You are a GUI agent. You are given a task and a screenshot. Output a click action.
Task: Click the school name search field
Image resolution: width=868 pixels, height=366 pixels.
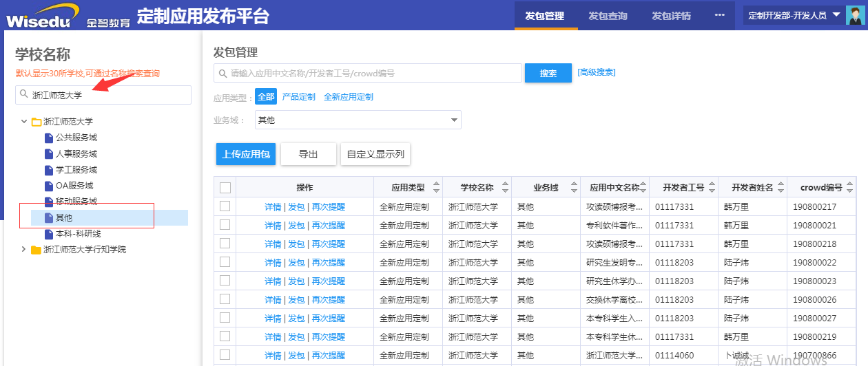point(103,95)
